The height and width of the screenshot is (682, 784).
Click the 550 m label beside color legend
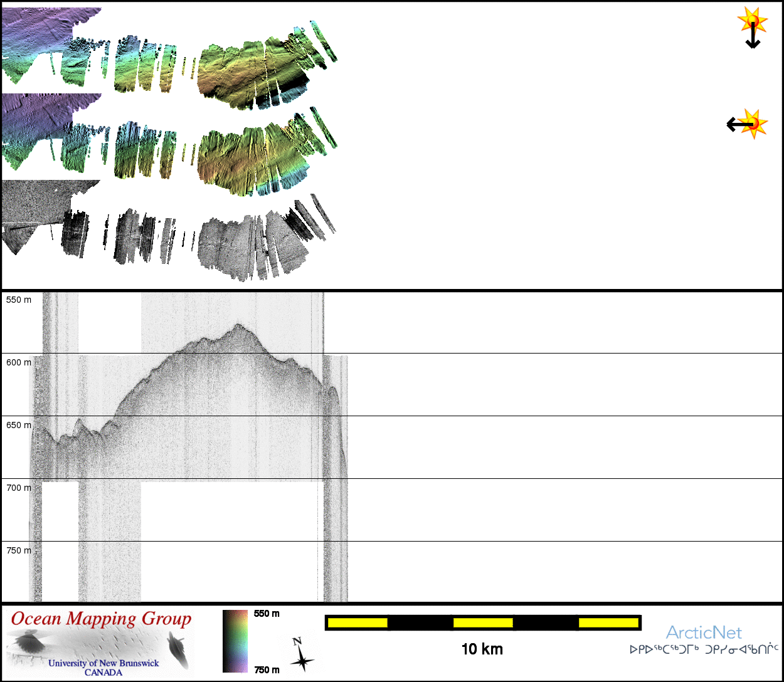[267, 614]
